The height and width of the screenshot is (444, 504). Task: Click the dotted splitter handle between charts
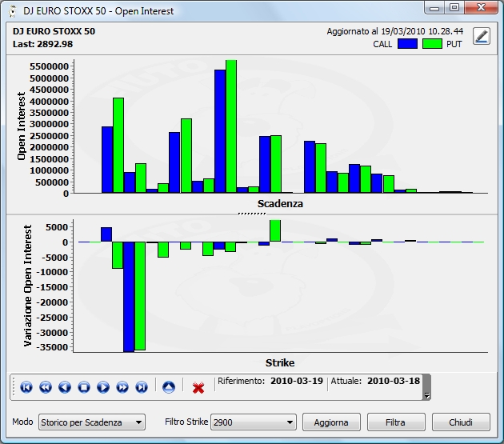tap(252, 214)
